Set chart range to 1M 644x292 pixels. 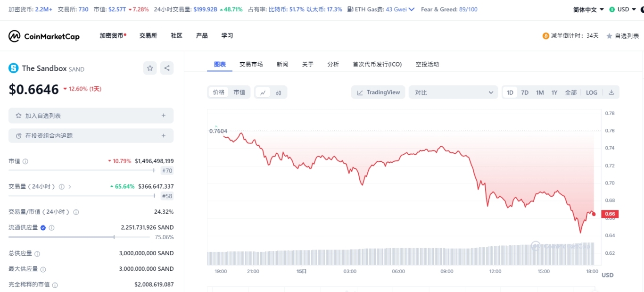pos(540,92)
